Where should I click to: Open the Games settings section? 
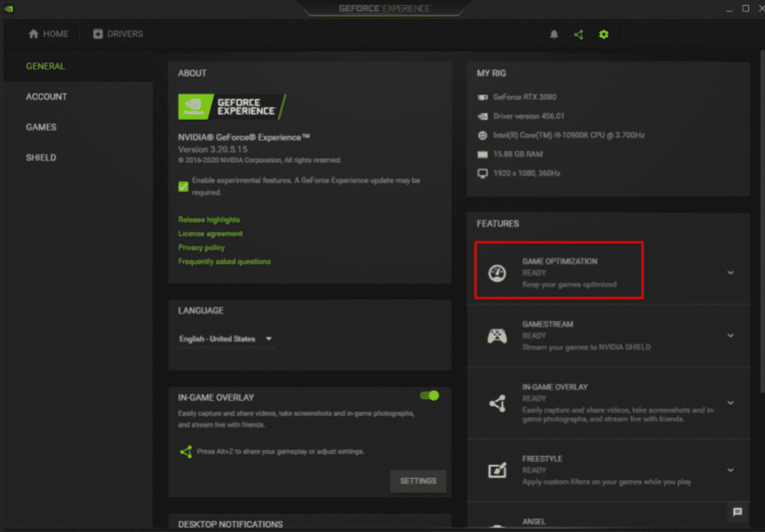coord(41,127)
